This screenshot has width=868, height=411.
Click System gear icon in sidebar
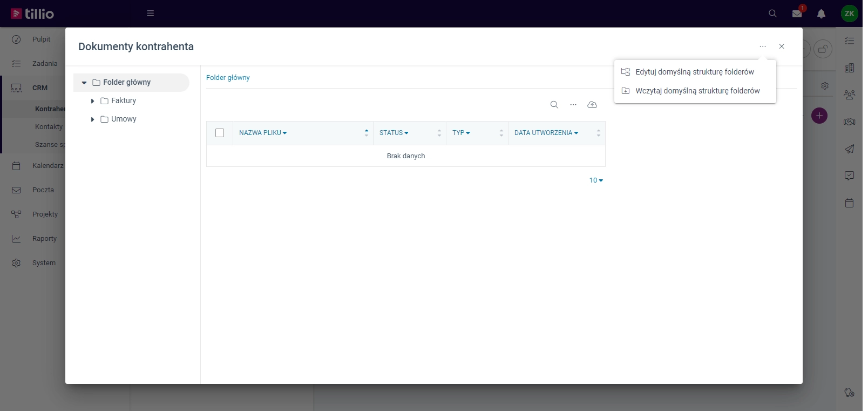[x=16, y=263]
